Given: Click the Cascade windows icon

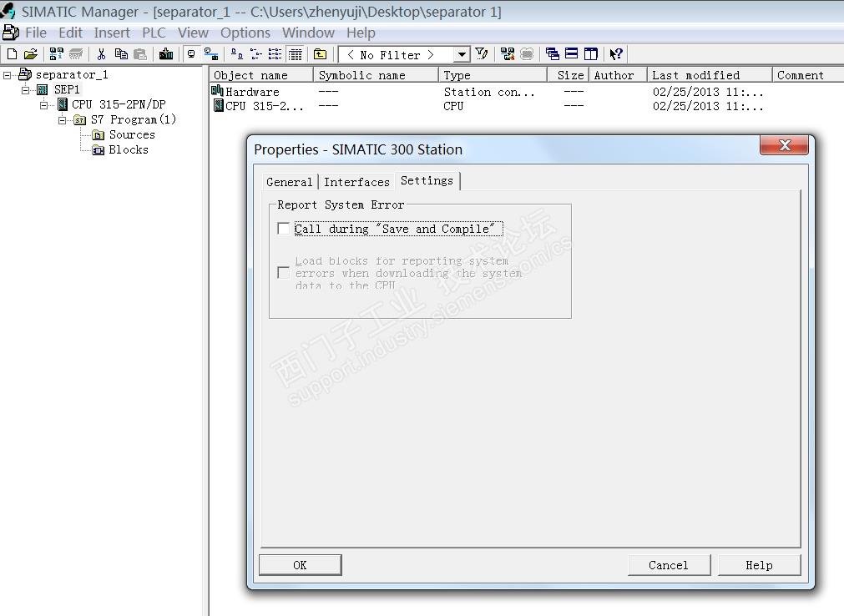Looking at the screenshot, I should [553, 53].
